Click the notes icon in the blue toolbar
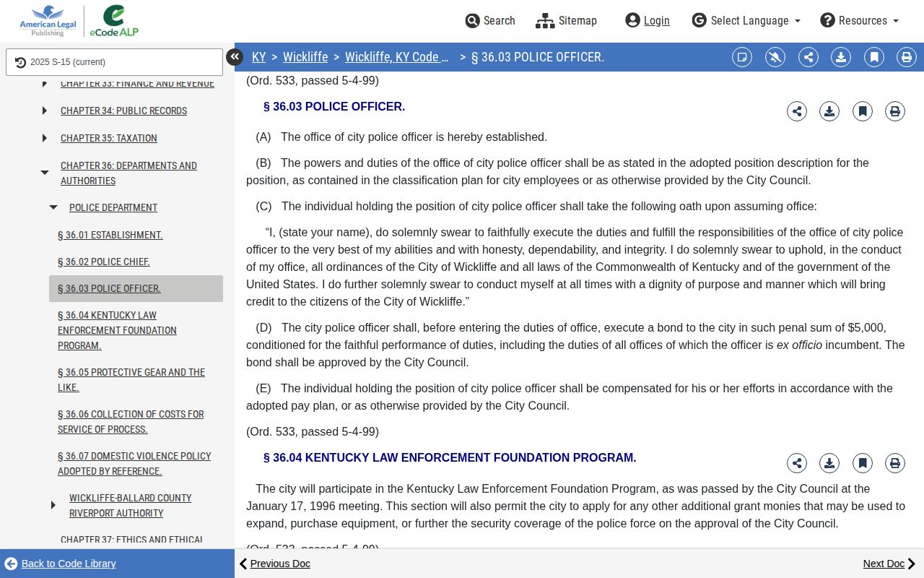The width and height of the screenshot is (924, 578). 742,57
